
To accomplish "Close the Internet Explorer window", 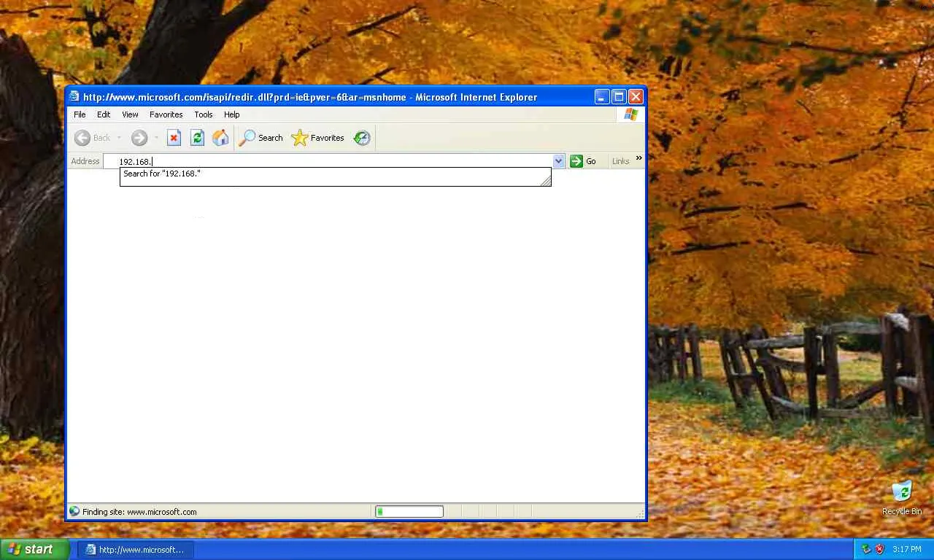I will pos(636,96).
